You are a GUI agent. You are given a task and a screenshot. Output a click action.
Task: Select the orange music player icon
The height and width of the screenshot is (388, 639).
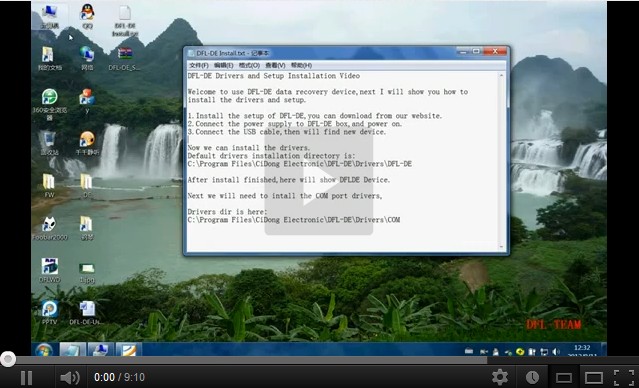click(x=87, y=143)
